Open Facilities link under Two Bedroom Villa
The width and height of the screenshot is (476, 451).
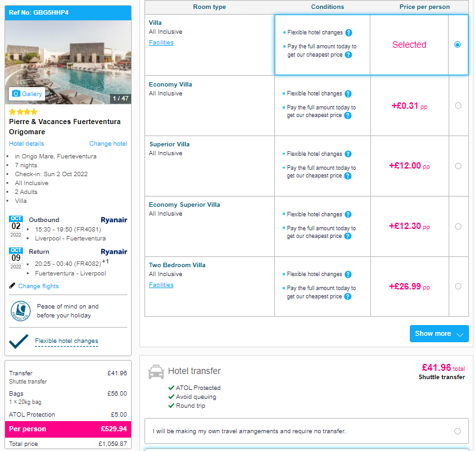point(161,285)
